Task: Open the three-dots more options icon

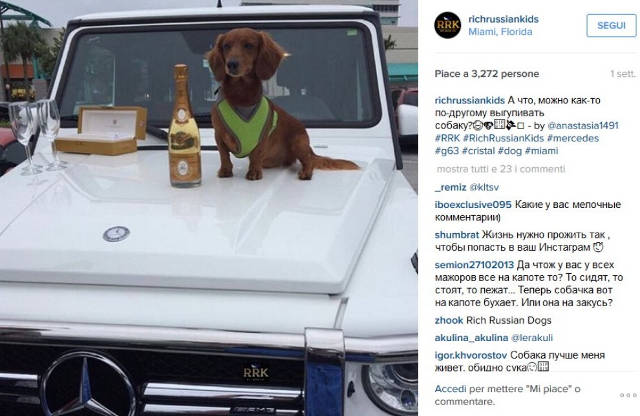Action: click(628, 395)
